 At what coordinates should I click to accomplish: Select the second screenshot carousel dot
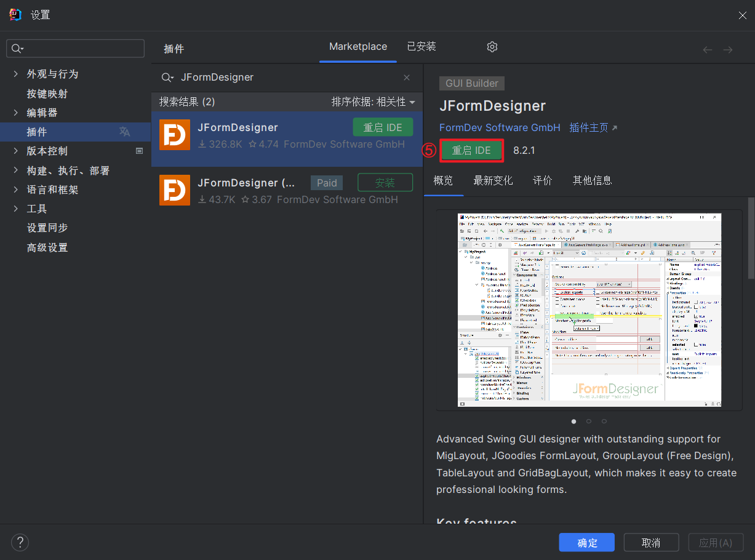pyautogui.click(x=589, y=422)
